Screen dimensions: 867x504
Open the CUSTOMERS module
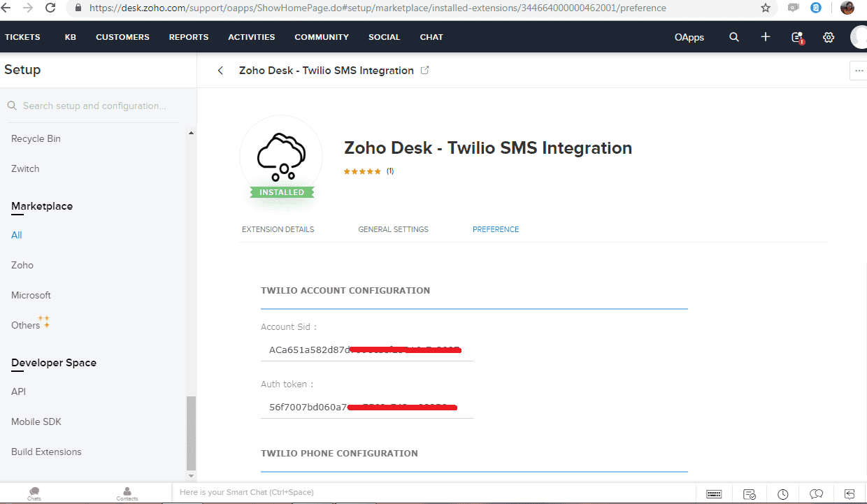coord(122,37)
